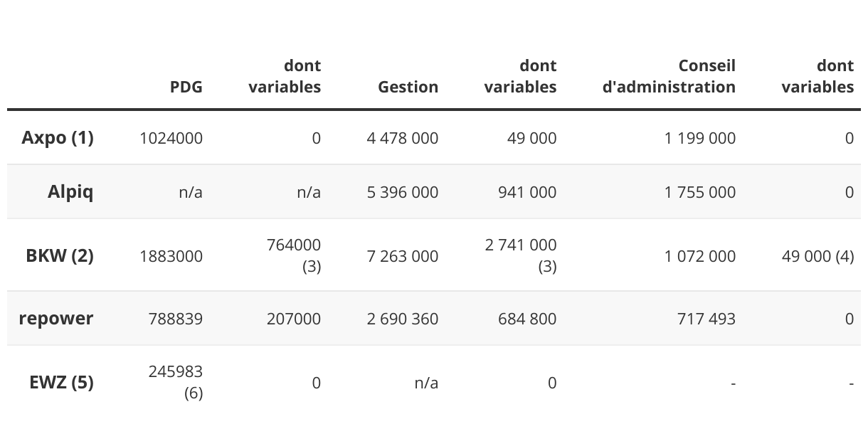Click Alpiq board value 1 755 000
The image size is (868, 424).
pos(700,193)
